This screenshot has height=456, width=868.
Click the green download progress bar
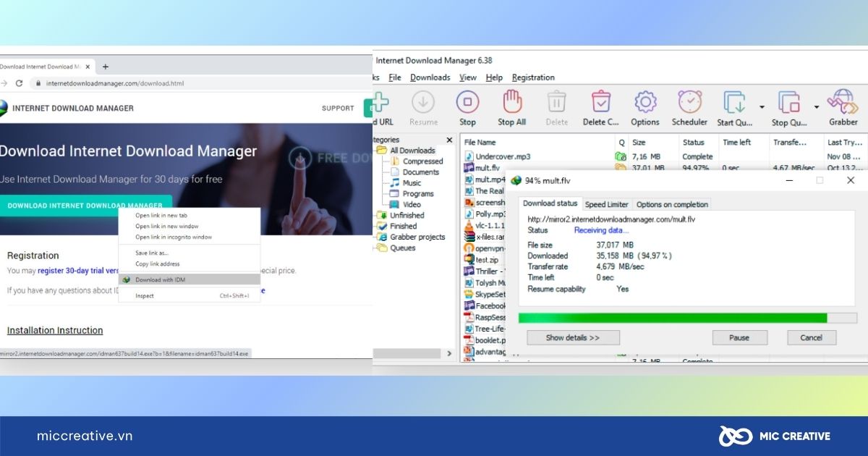[673, 318]
